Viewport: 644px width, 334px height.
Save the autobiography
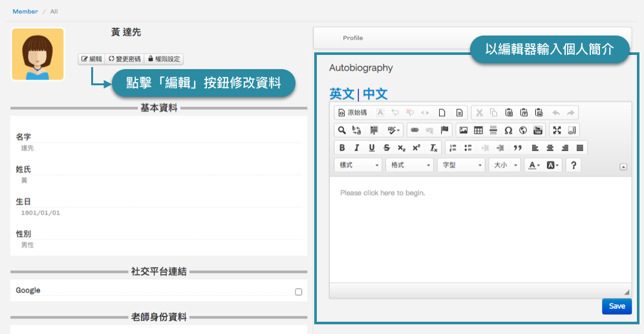tap(616, 306)
